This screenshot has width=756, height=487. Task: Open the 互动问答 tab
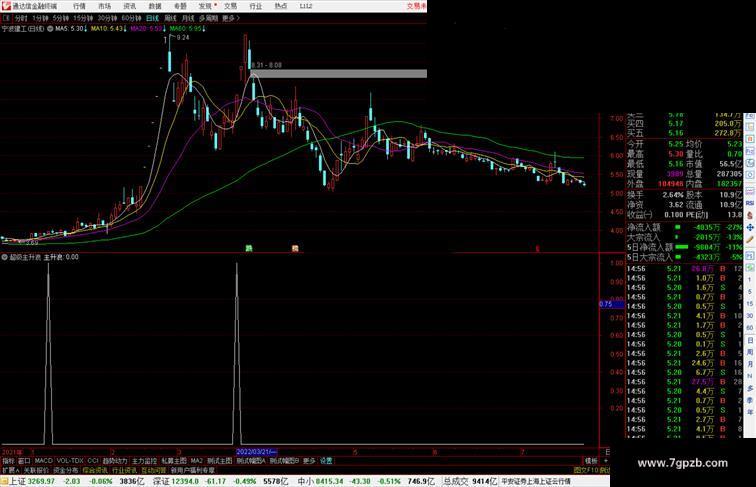[x=154, y=470]
